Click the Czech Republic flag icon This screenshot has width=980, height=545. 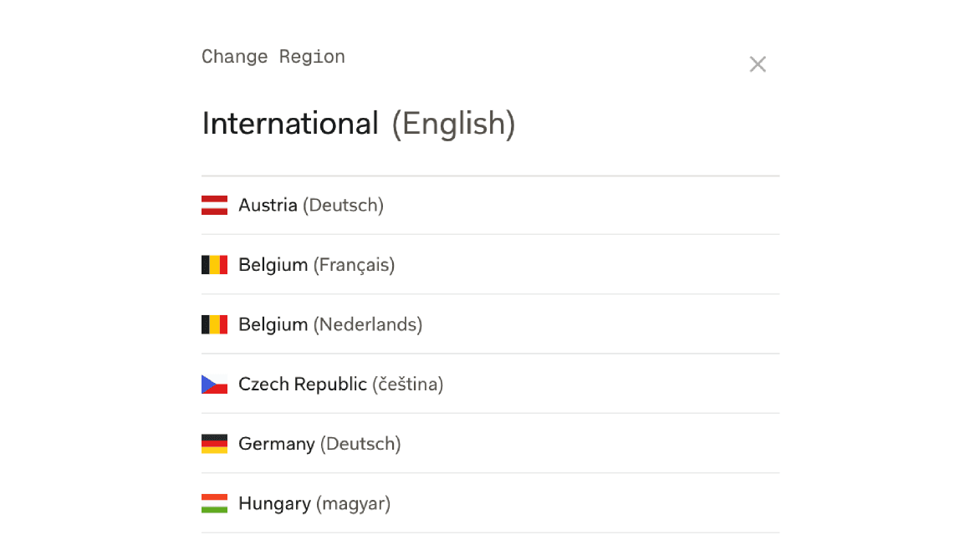point(214,384)
